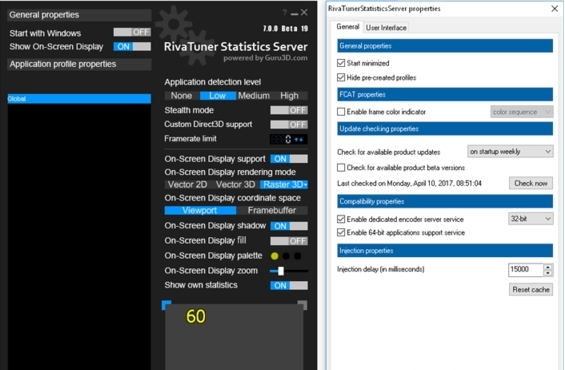565x370 pixels.
Task: Toggle Start with Windows switch
Action: tap(132, 32)
